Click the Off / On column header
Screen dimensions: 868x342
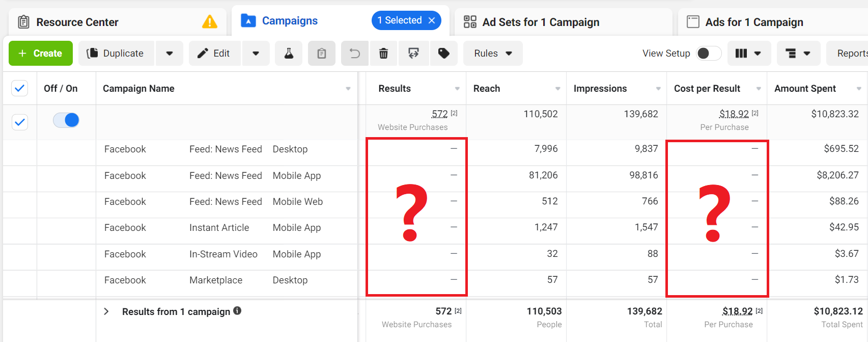click(61, 89)
